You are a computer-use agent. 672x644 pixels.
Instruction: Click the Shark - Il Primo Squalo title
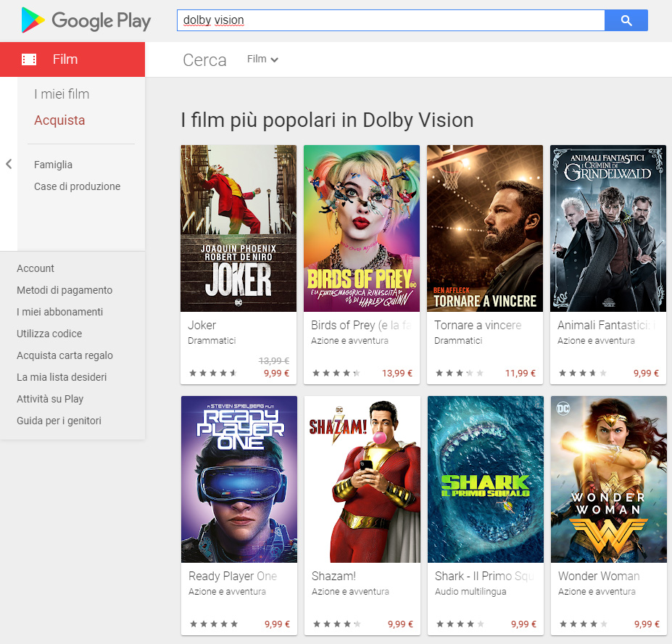tap(484, 576)
